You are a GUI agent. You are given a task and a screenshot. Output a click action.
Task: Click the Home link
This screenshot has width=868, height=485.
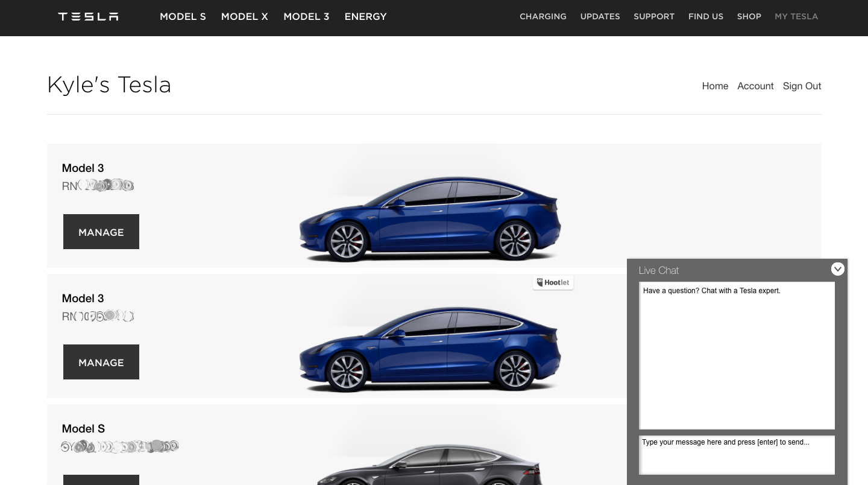(715, 86)
